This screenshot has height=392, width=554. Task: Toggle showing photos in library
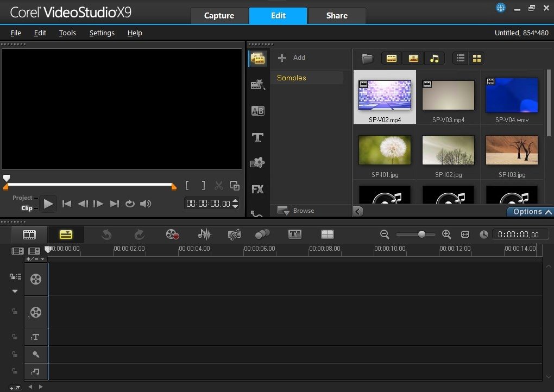click(x=413, y=58)
